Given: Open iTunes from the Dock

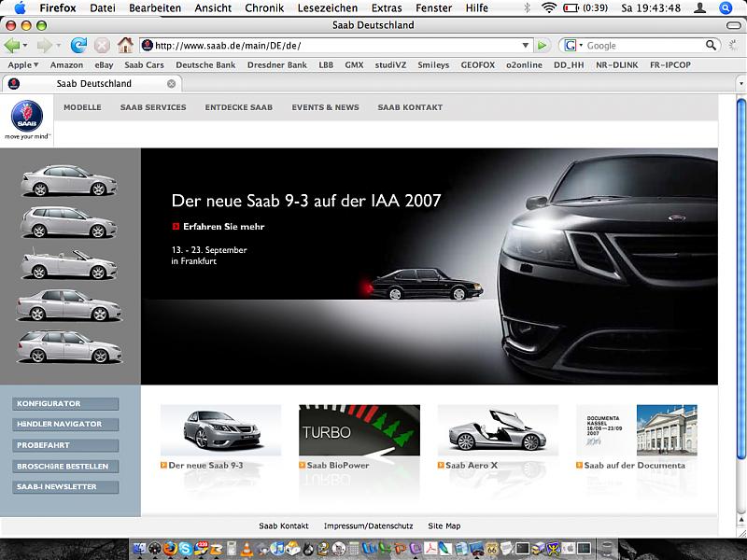Looking at the screenshot, I should (277, 549).
